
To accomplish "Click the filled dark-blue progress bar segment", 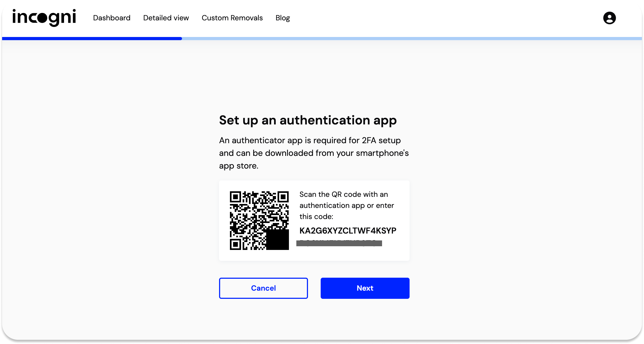I will [92, 39].
